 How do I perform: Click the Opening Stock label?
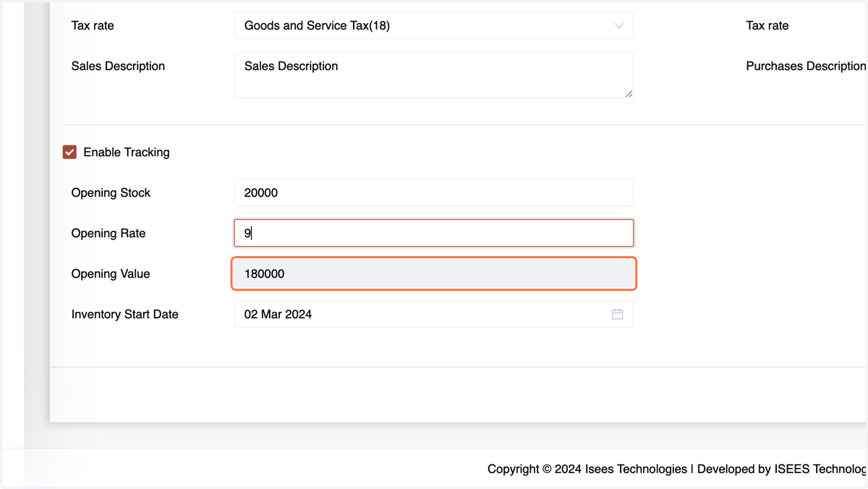coord(111,192)
